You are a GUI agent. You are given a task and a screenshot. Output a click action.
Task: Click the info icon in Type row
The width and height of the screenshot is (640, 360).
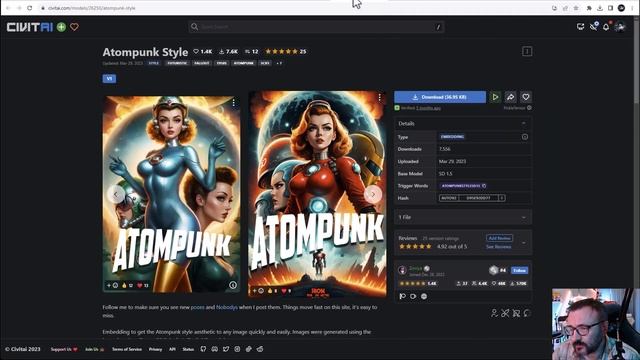coord(525,137)
